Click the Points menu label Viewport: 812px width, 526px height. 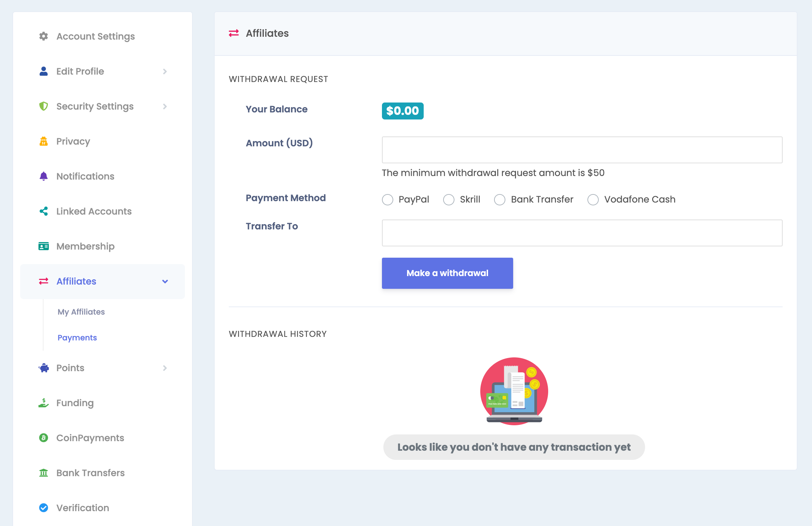(x=70, y=368)
